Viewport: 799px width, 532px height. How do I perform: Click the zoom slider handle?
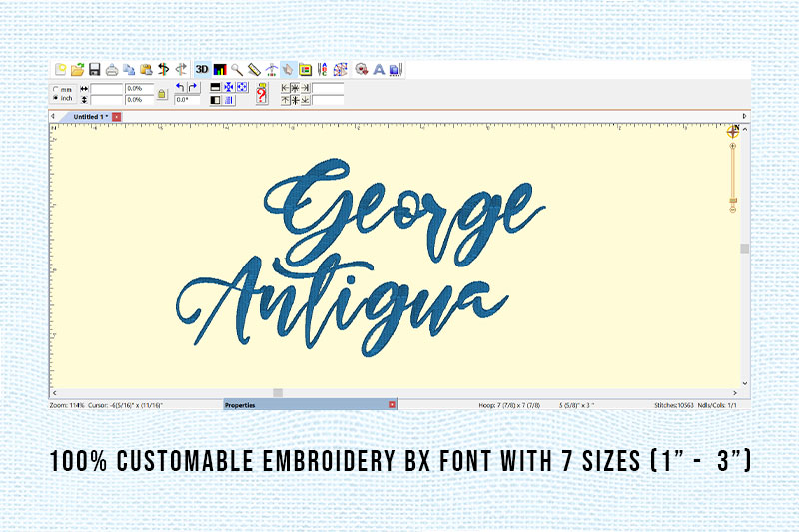click(x=733, y=201)
